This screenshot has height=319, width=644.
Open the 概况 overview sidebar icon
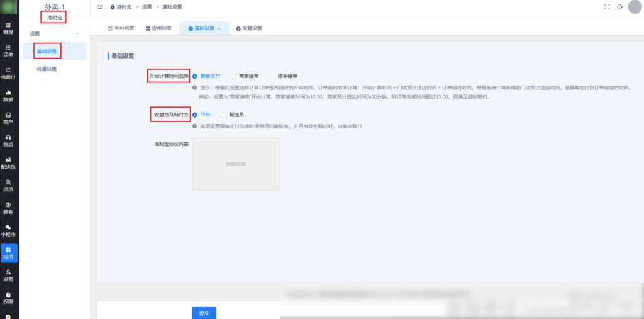(x=8, y=28)
